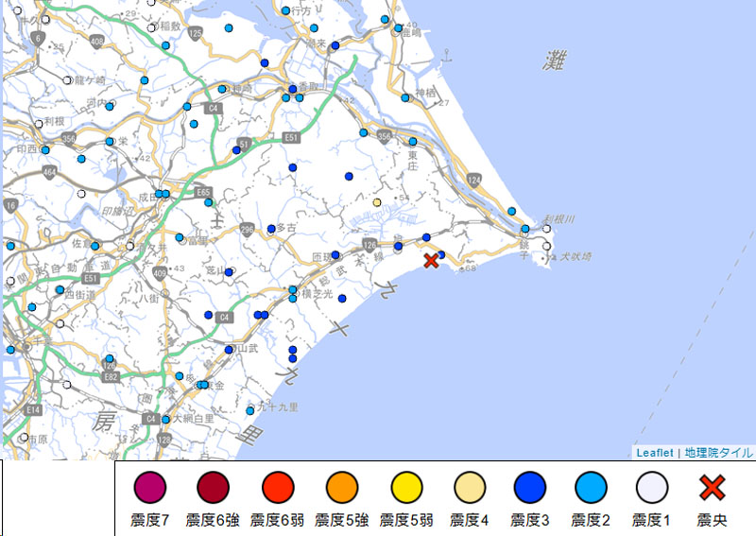Select the white marker at 市原
756x536 pixels.
point(25,438)
